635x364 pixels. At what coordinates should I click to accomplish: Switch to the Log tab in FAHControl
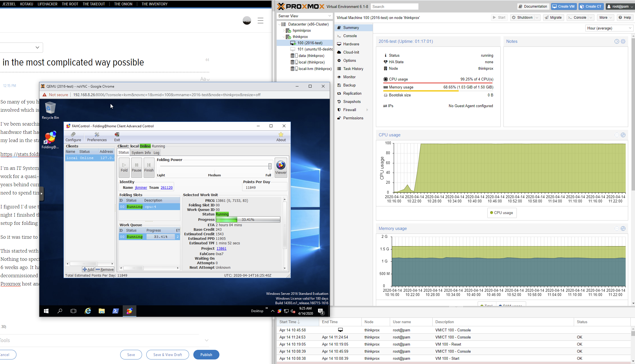pyautogui.click(x=156, y=153)
